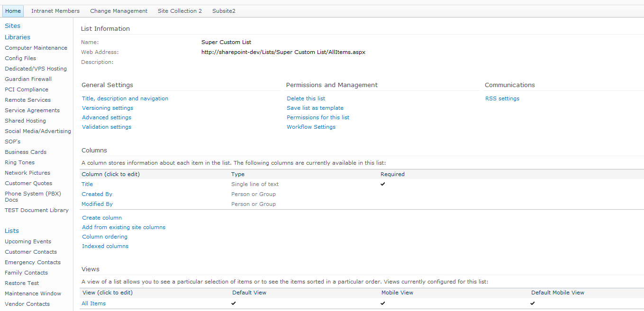Edit the Title column

click(87, 184)
